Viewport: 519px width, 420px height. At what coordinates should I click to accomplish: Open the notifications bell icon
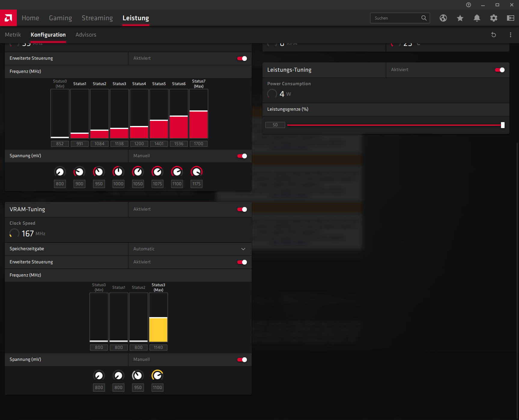477,18
